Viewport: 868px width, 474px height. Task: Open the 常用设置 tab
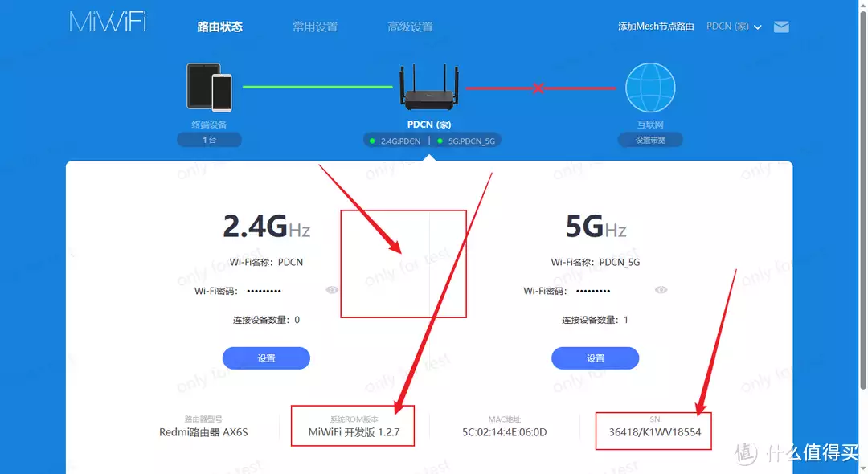tap(315, 27)
